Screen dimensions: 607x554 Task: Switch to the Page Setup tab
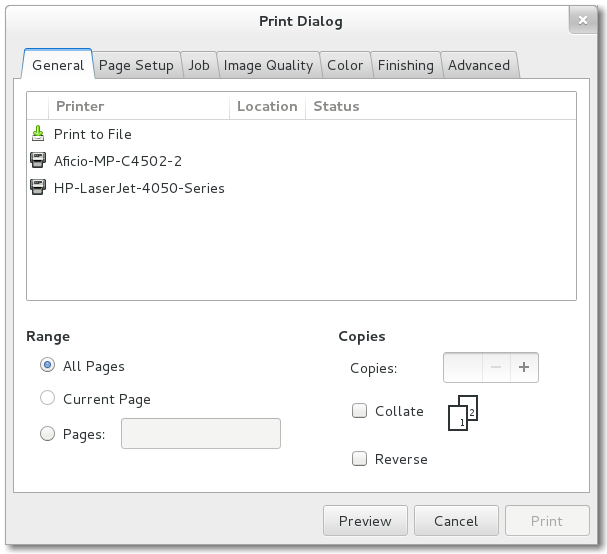[136, 65]
